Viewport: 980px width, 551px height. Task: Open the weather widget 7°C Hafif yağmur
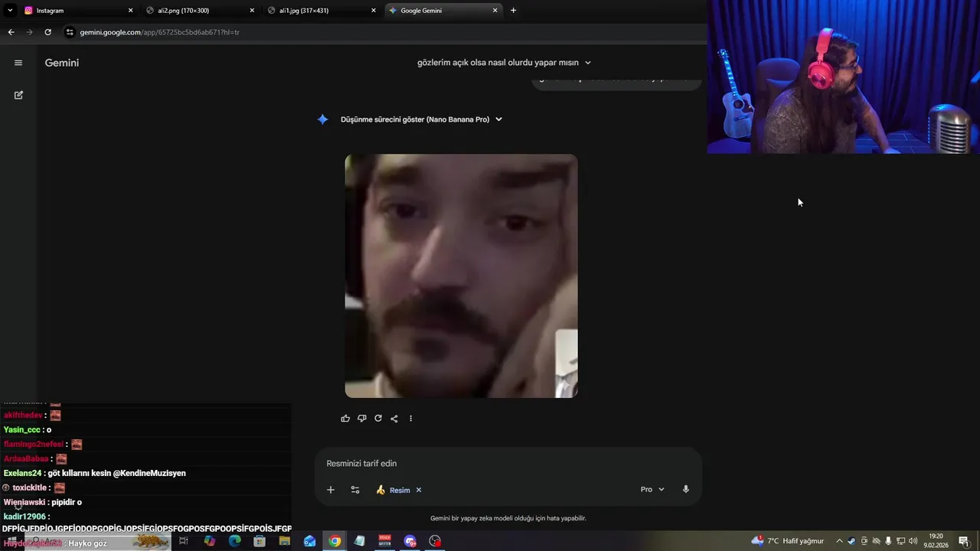[x=788, y=541]
